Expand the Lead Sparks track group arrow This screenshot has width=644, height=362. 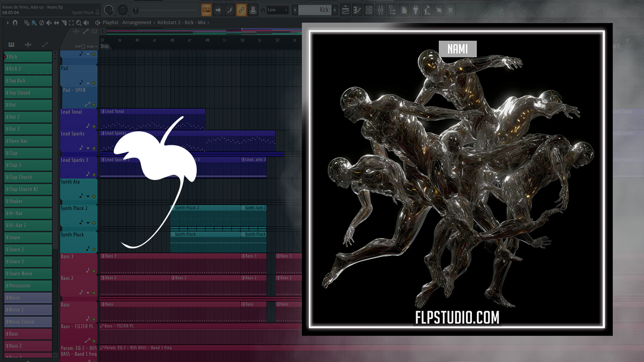point(89,148)
